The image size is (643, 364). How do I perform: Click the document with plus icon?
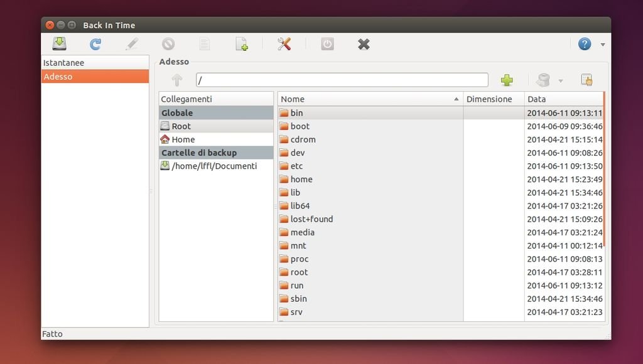pyautogui.click(x=241, y=44)
